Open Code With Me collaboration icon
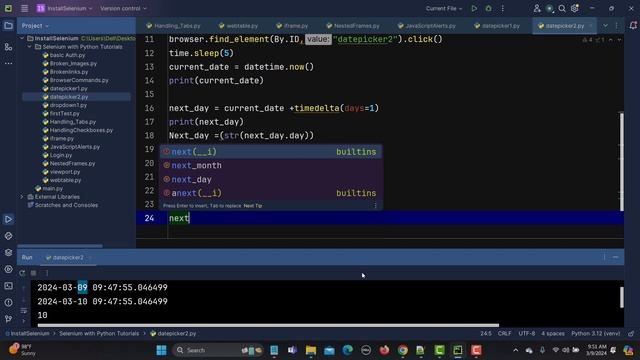Screen dimensions: 640x360 click(537, 8)
